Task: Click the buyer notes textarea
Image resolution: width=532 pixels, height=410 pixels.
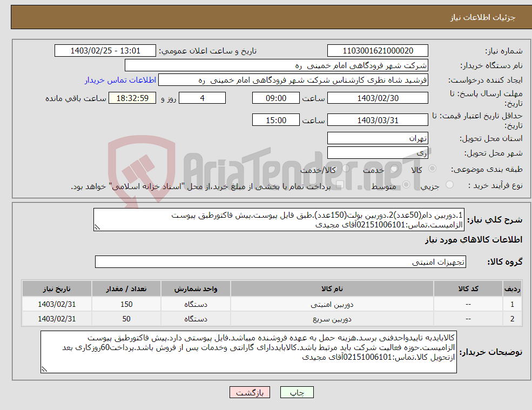Action: 248,352
